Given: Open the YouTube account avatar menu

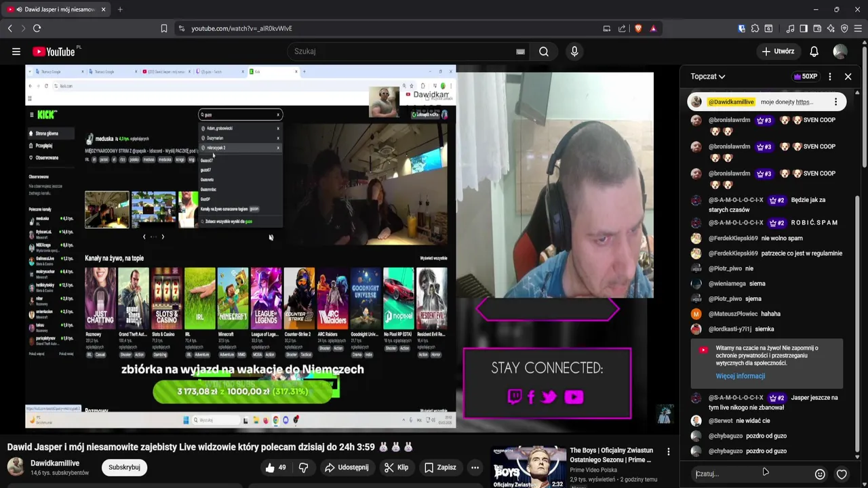Looking at the screenshot, I should pyautogui.click(x=840, y=52).
